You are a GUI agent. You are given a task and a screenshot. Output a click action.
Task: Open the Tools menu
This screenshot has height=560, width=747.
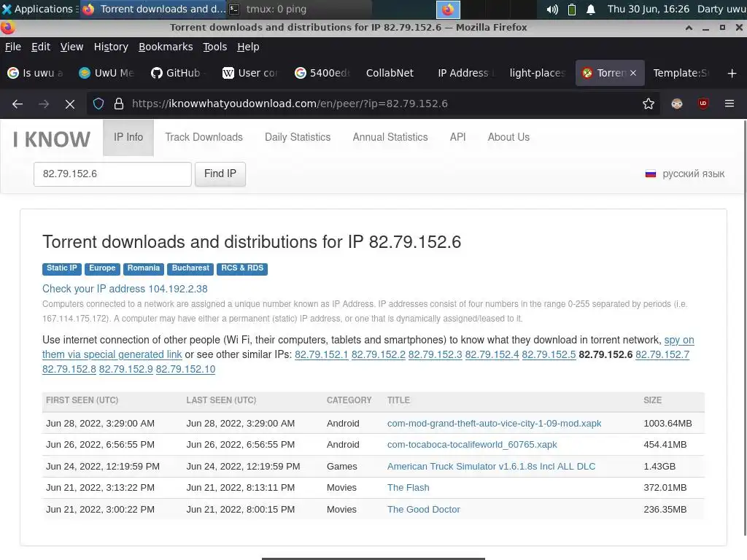click(x=215, y=47)
